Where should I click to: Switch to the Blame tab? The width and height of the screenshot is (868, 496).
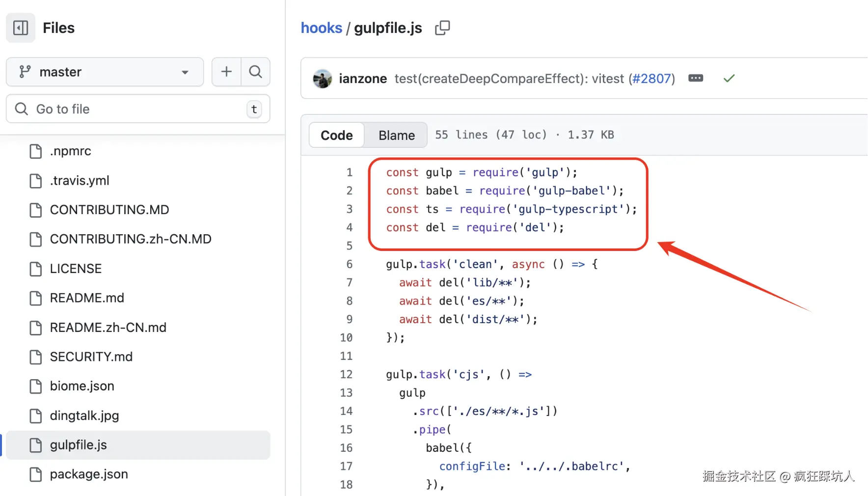(x=397, y=135)
